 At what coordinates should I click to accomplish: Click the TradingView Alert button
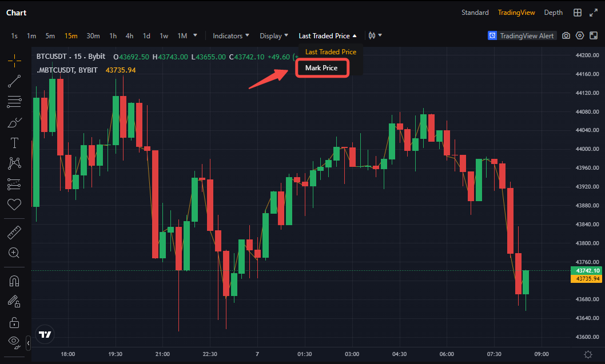pos(521,35)
